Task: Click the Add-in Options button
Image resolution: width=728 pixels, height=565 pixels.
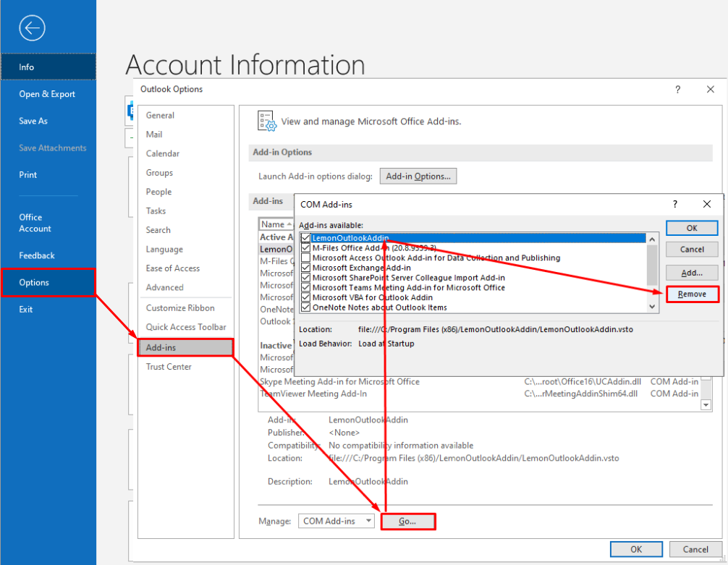Action: [418, 176]
